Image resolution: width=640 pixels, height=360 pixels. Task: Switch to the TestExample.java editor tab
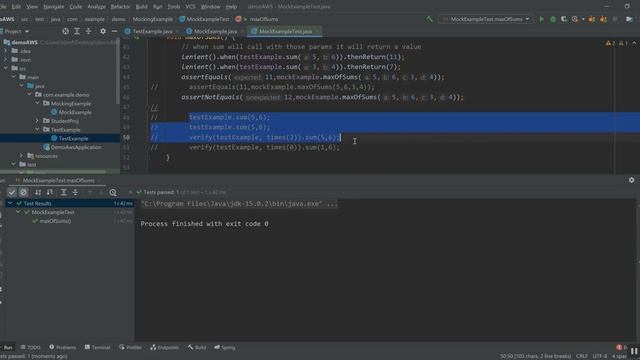tap(152, 31)
